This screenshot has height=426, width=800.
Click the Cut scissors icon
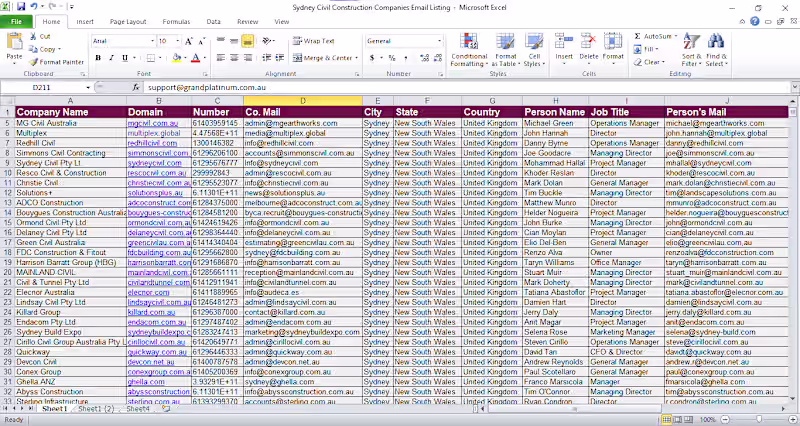point(33,36)
